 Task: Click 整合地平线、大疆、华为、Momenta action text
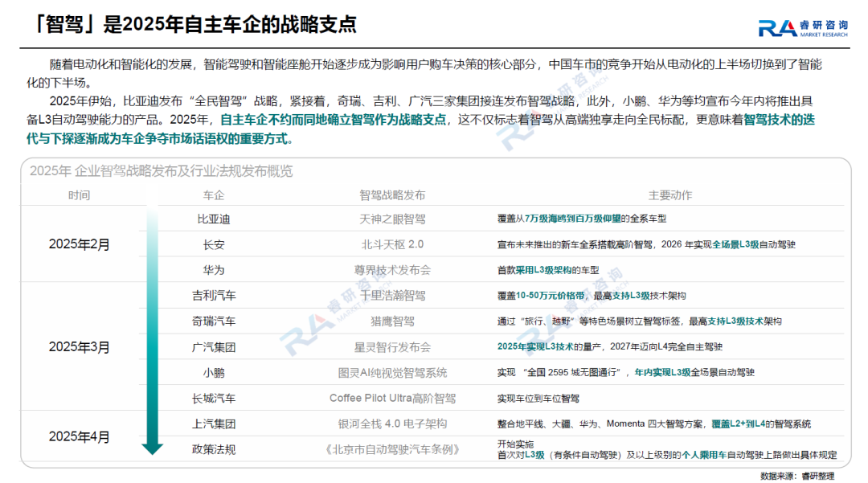pyautogui.click(x=653, y=424)
